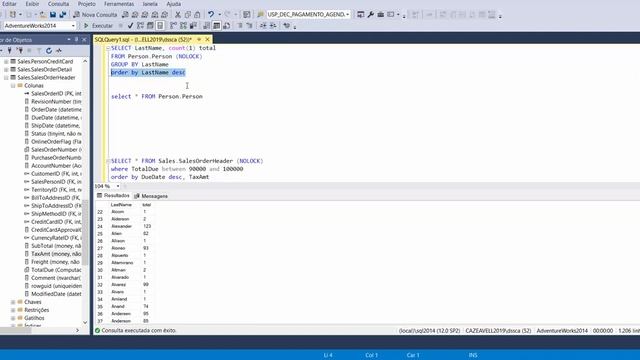
Task: Click the Properties wrench icon
Action: (x=371, y=14)
